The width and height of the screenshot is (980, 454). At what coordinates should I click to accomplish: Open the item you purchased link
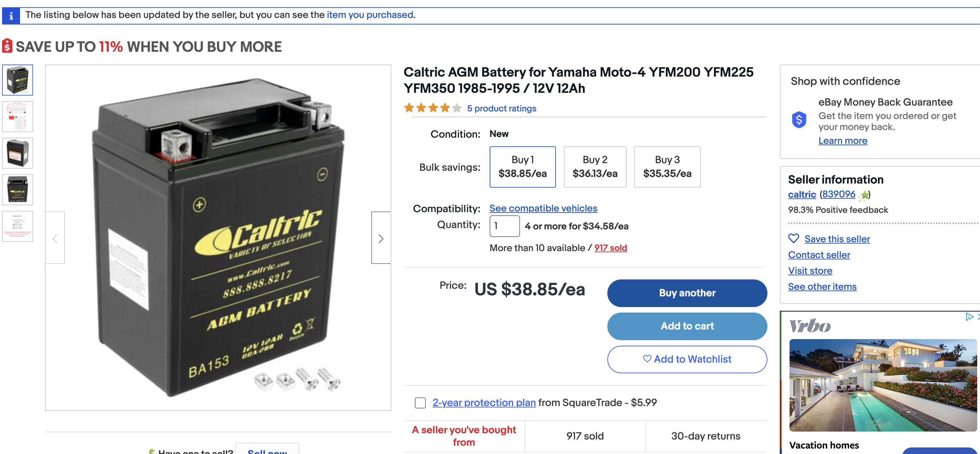[x=370, y=15]
